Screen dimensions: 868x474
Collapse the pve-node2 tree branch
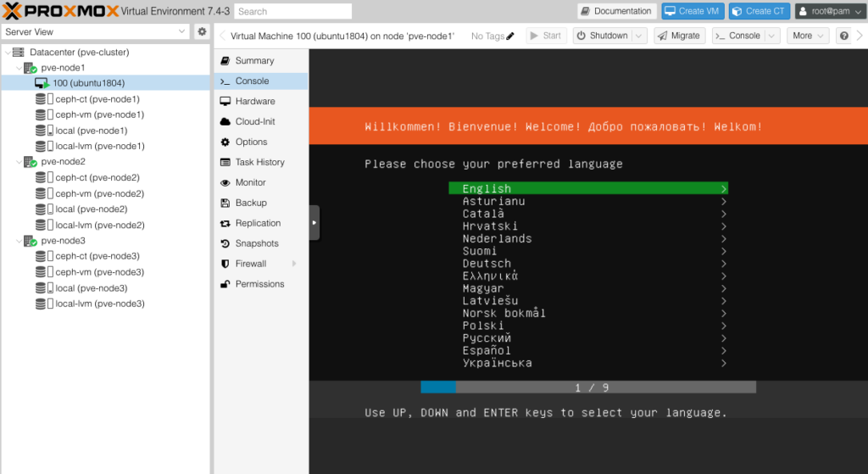click(x=19, y=162)
